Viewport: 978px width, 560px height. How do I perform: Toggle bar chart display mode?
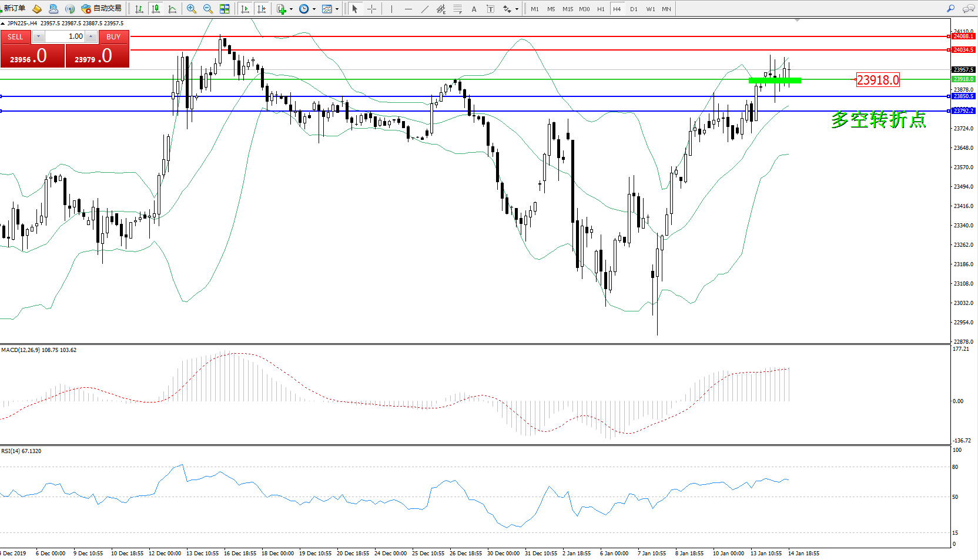coord(139,9)
